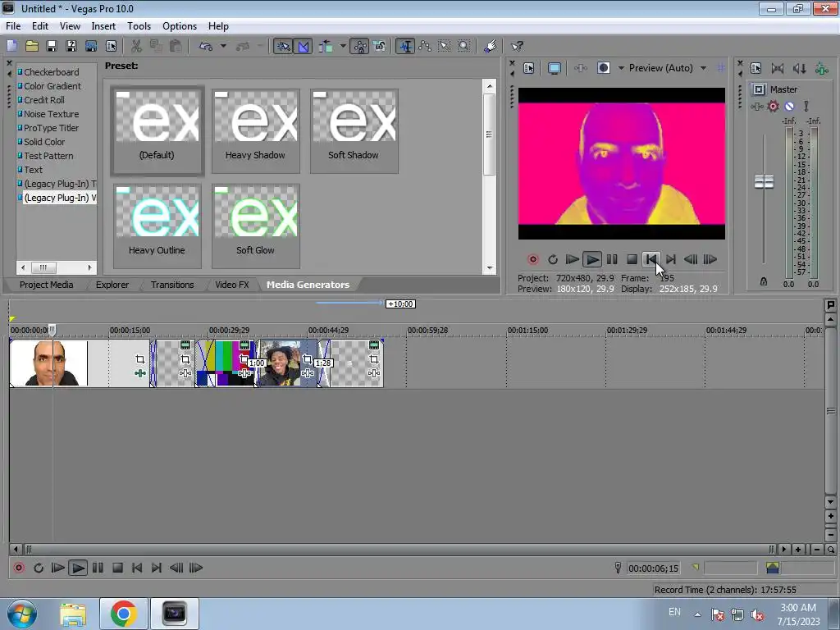The width and height of the screenshot is (840, 630).
Task: Open Chrome from the Windows taskbar
Action: tap(123, 614)
